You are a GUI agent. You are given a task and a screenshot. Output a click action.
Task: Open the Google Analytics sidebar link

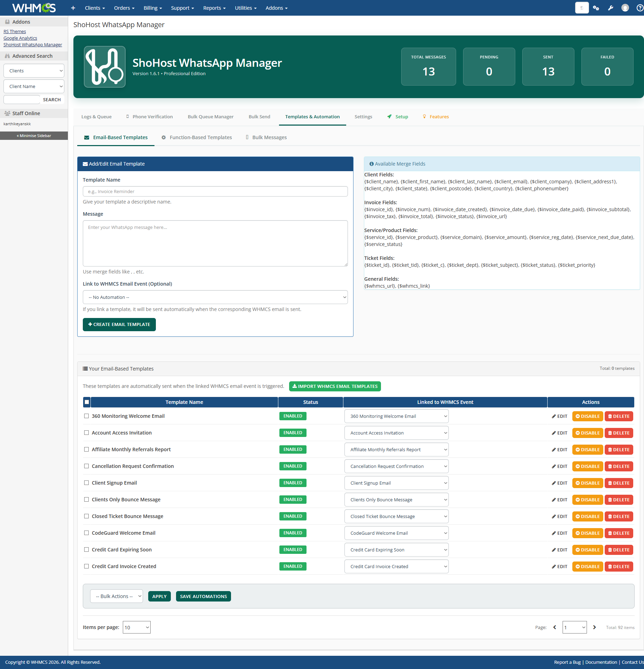[20, 38]
